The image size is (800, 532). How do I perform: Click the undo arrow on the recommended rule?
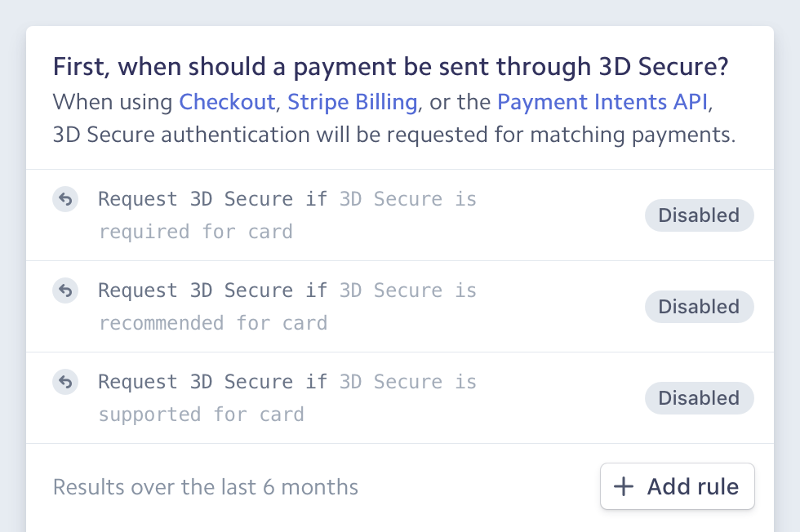coord(65,290)
